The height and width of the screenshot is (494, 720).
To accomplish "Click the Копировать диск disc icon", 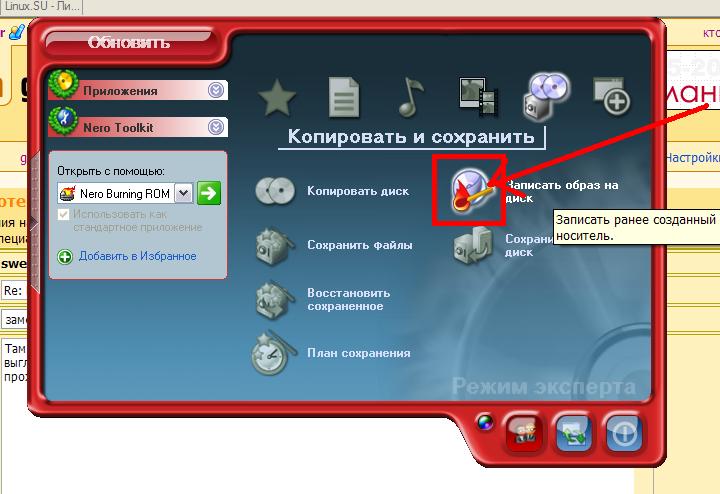I will pyautogui.click(x=275, y=191).
